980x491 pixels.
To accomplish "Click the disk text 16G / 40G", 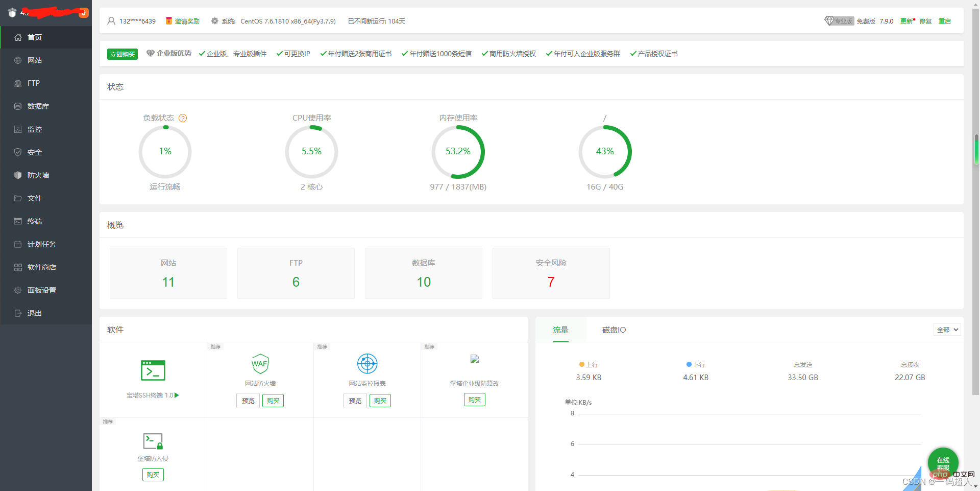I will pyautogui.click(x=605, y=187).
